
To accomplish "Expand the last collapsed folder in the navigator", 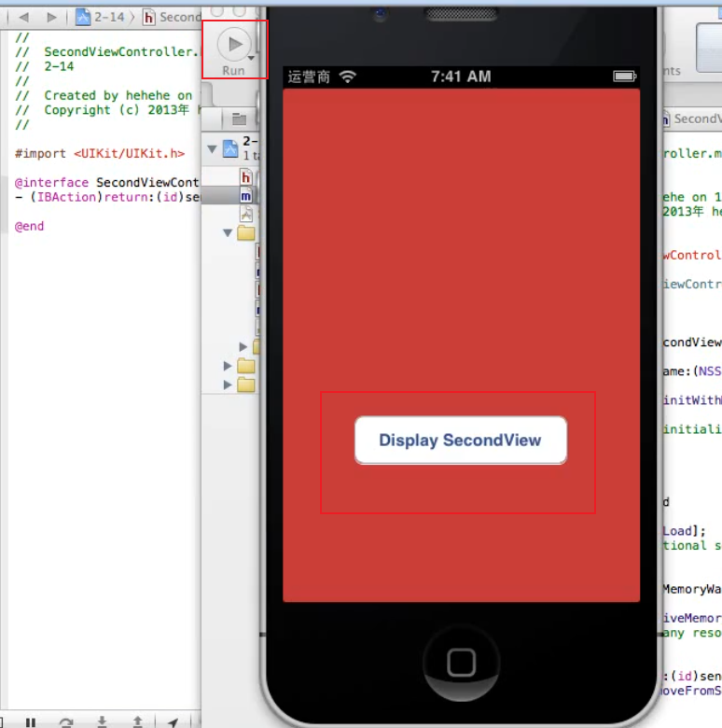I will (x=228, y=384).
